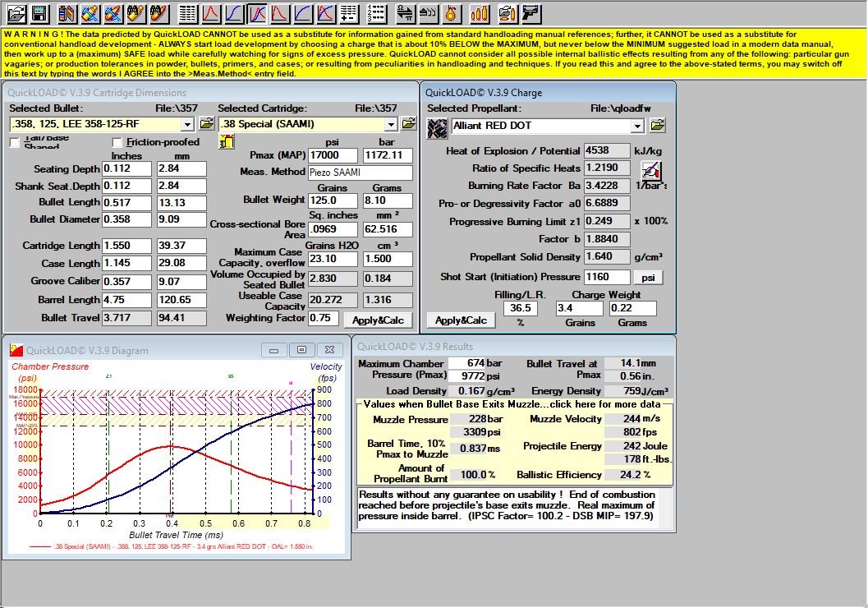
Task: Click the powder image icon beside Alliant RED DOT
Action: (438, 128)
